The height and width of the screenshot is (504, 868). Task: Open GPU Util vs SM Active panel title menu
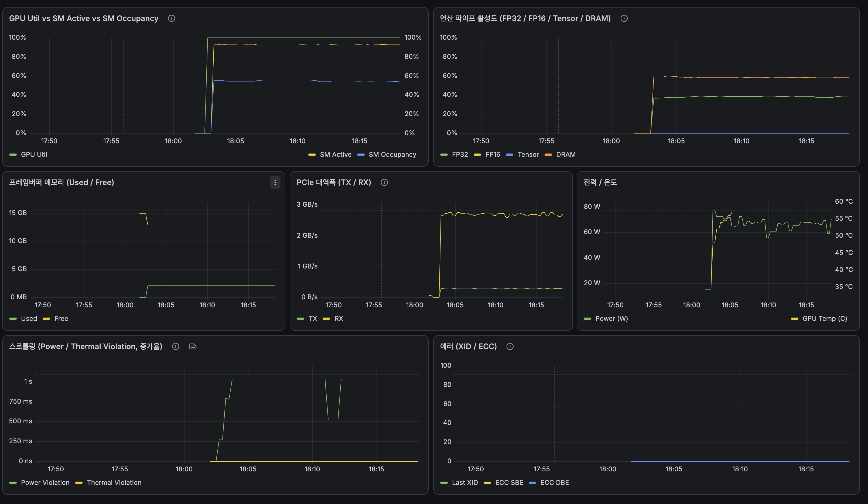(84, 19)
